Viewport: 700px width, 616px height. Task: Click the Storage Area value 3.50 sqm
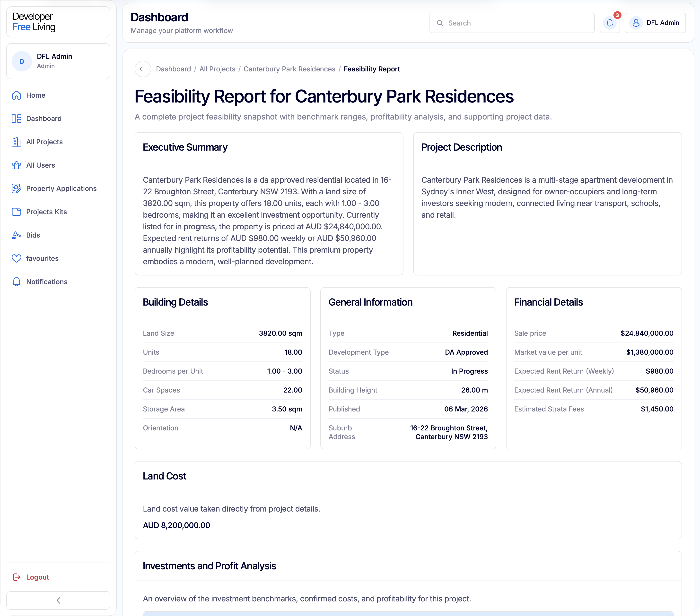pos(287,409)
